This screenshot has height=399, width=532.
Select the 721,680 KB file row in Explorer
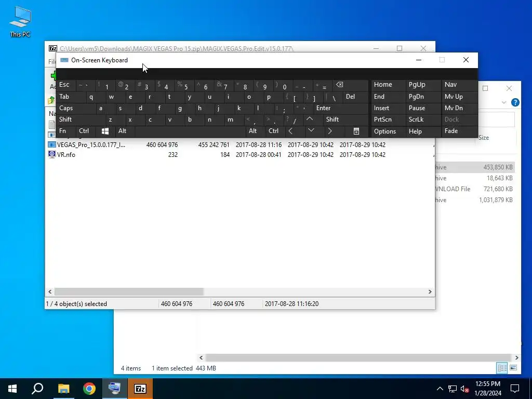click(x=475, y=189)
